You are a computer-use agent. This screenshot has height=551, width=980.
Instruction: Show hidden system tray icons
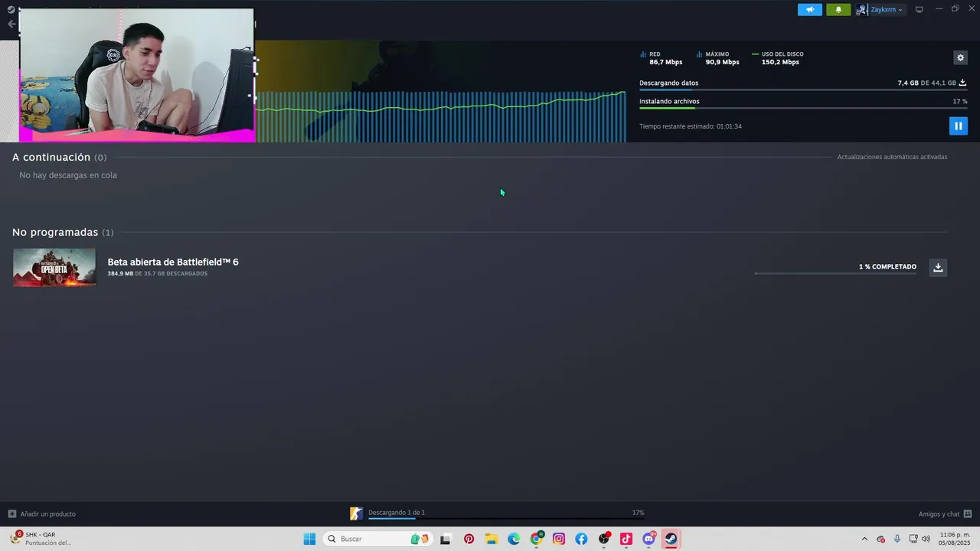pos(864,539)
